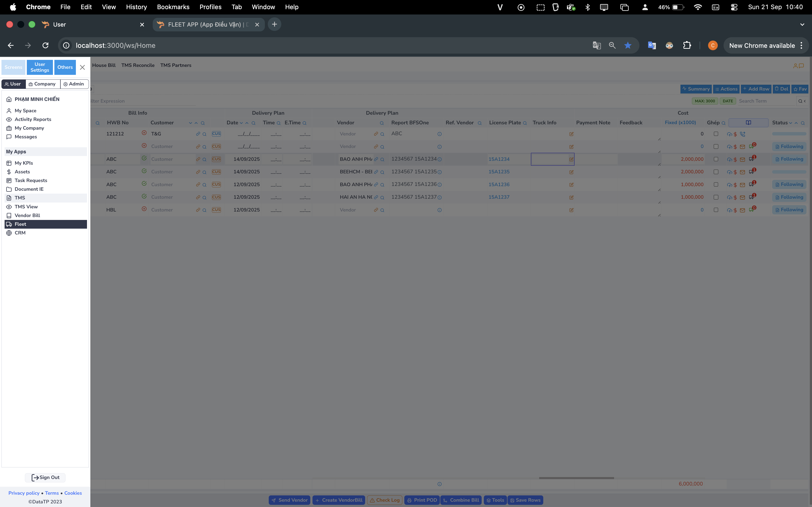Click the book icon button in the table header
This screenshot has height=507, width=812.
point(748,123)
